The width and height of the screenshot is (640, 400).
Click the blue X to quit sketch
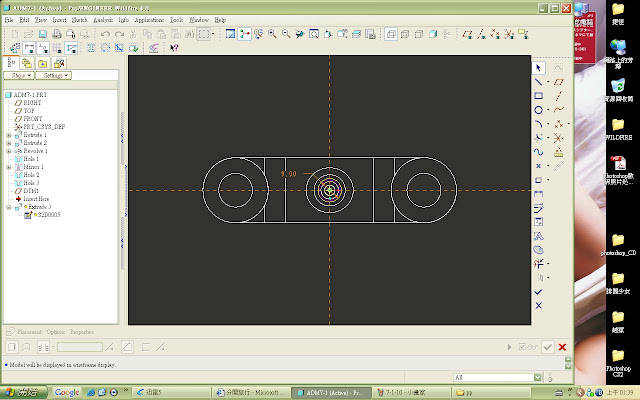tap(539, 305)
